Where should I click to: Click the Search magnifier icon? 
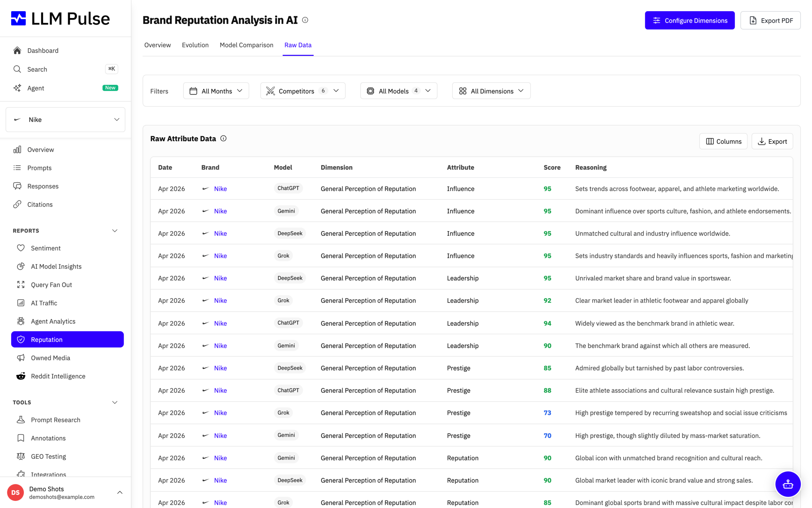[x=17, y=69]
